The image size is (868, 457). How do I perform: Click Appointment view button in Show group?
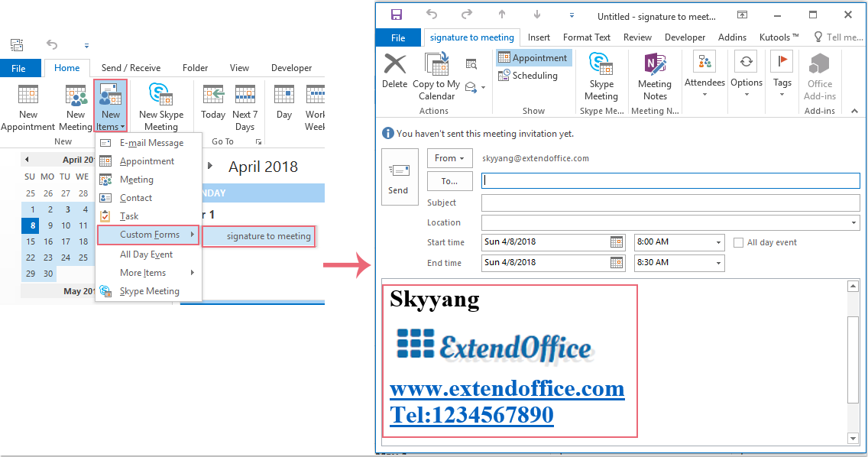(533, 57)
